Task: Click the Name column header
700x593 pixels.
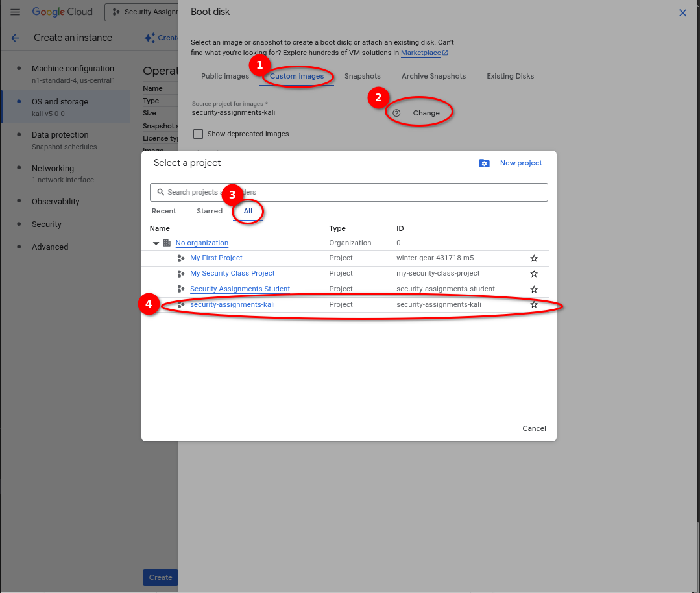Action: tap(160, 228)
